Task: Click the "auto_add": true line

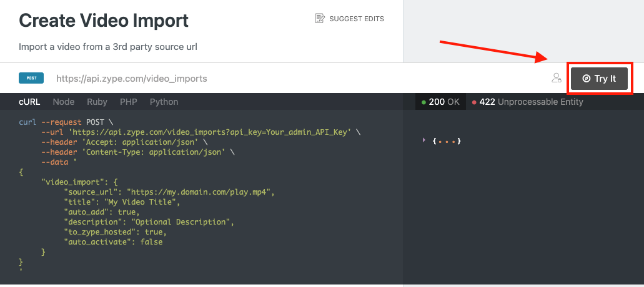Action: [101, 212]
